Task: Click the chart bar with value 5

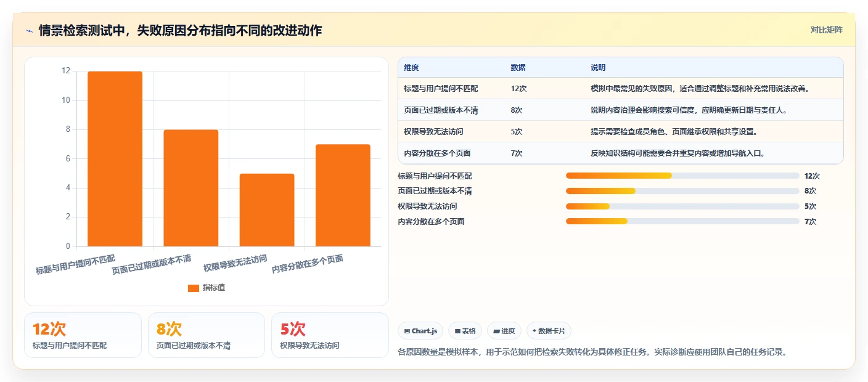Action: [267, 210]
